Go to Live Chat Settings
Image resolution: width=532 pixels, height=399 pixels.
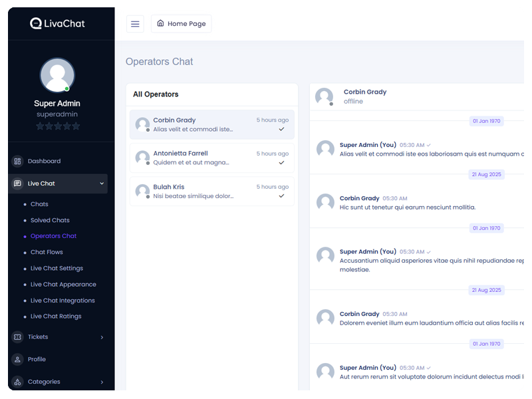point(57,269)
